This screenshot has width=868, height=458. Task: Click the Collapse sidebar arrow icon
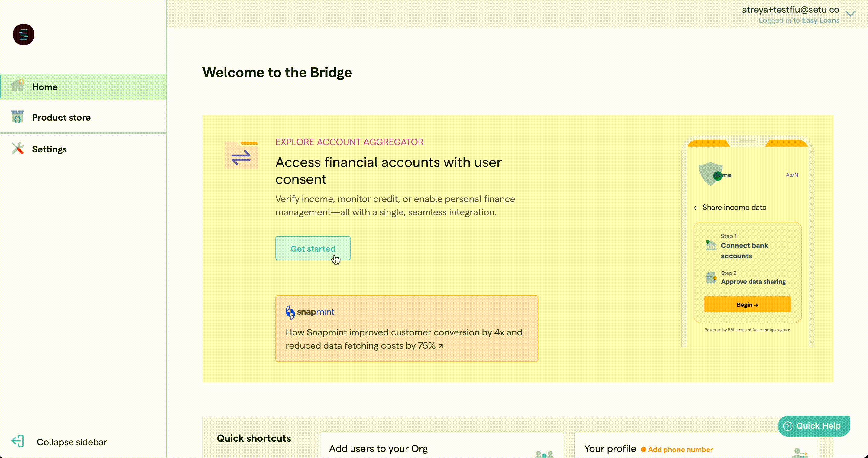[18, 441]
